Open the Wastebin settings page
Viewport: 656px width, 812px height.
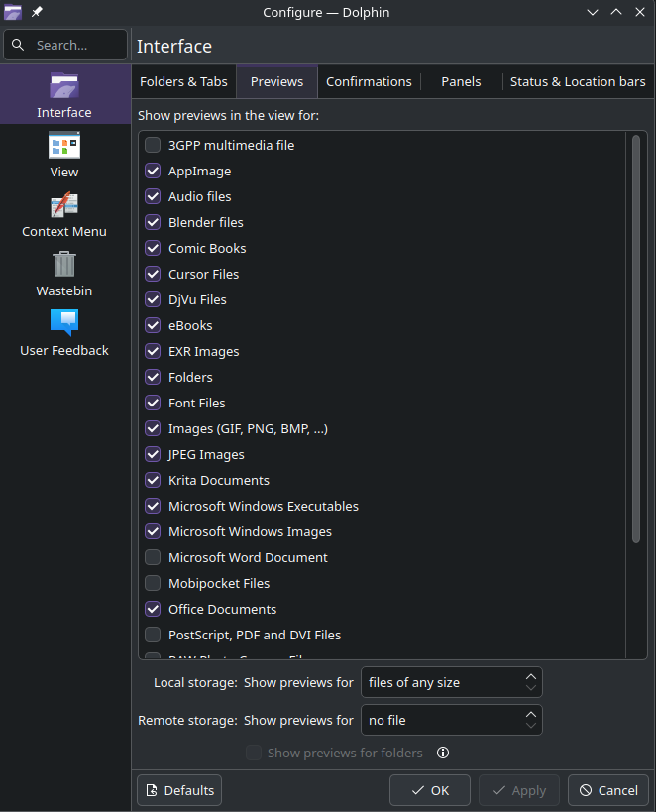(x=64, y=274)
